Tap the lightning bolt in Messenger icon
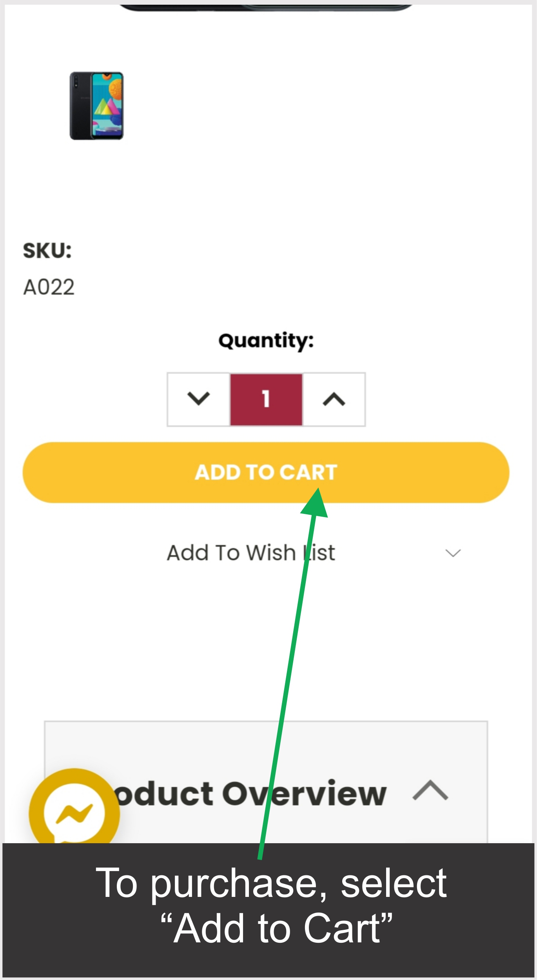Image resolution: width=537 pixels, height=980 pixels. (74, 815)
